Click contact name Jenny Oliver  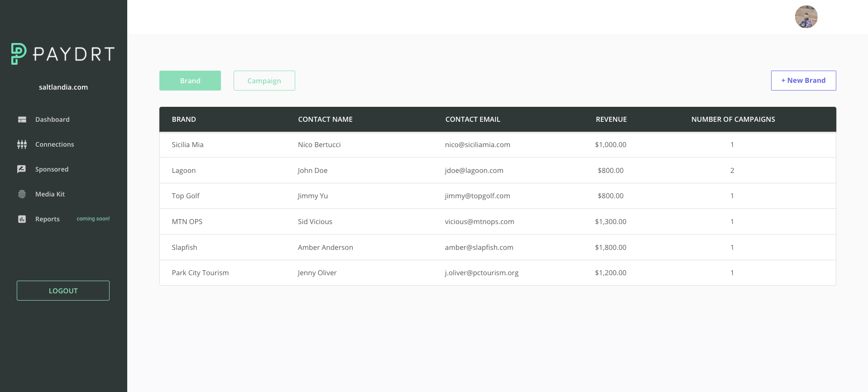[317, 273]
